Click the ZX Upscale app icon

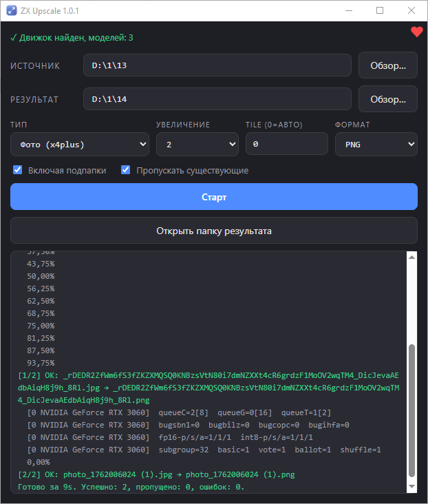click(x=12, y=10)
